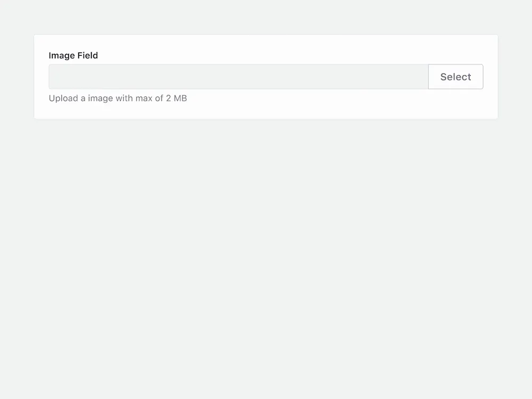Click the empty image file input field

click(x=238, y=77)
